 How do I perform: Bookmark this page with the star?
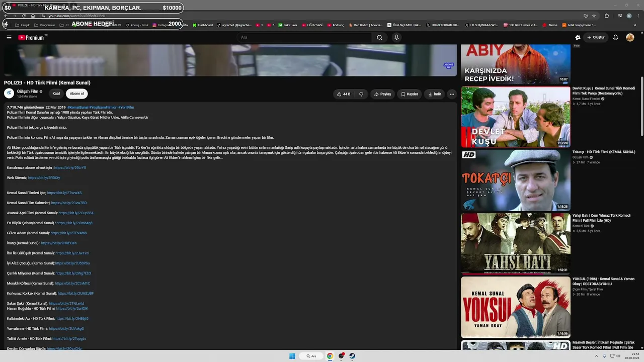pos(594,16)
